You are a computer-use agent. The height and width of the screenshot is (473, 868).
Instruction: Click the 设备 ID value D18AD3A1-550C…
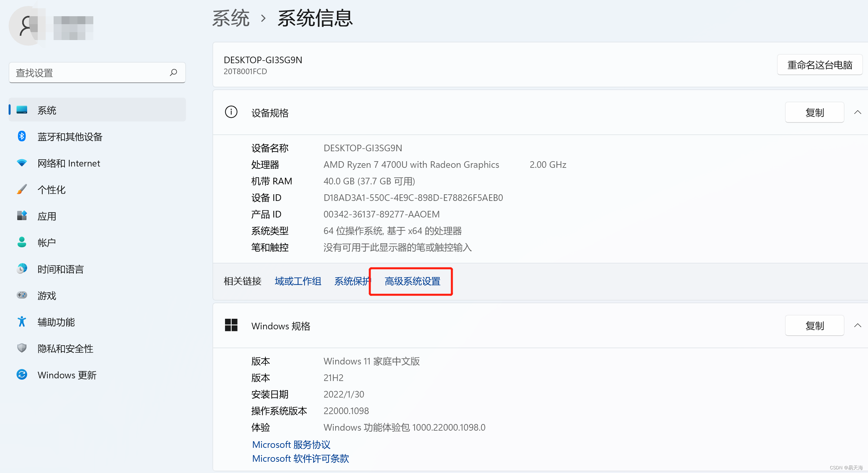[x=413, y=198]
